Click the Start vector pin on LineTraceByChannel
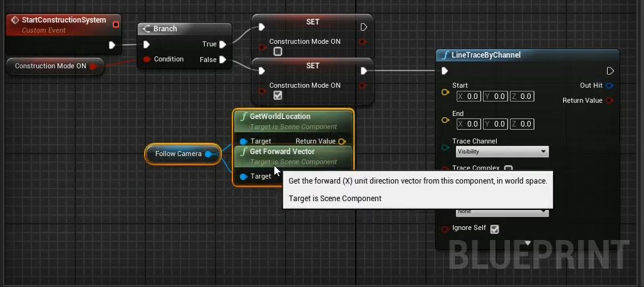This screenshot has height=287, width=644. click(x=445, y=92)
